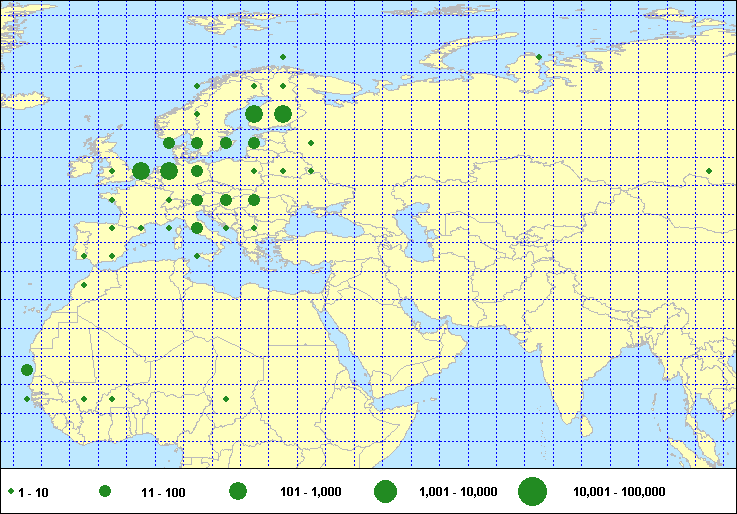
Task: Click the "11 - 100" legend label
Action: [164, 491]
